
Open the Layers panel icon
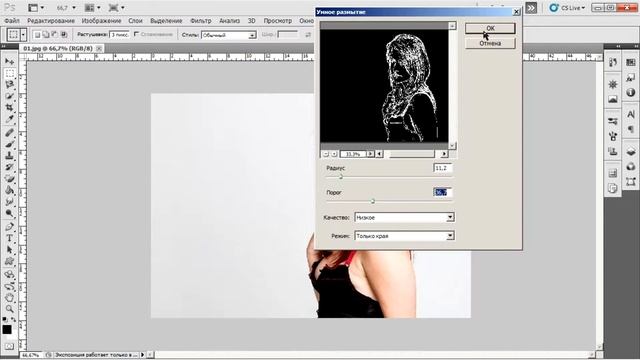pos(631,151)
